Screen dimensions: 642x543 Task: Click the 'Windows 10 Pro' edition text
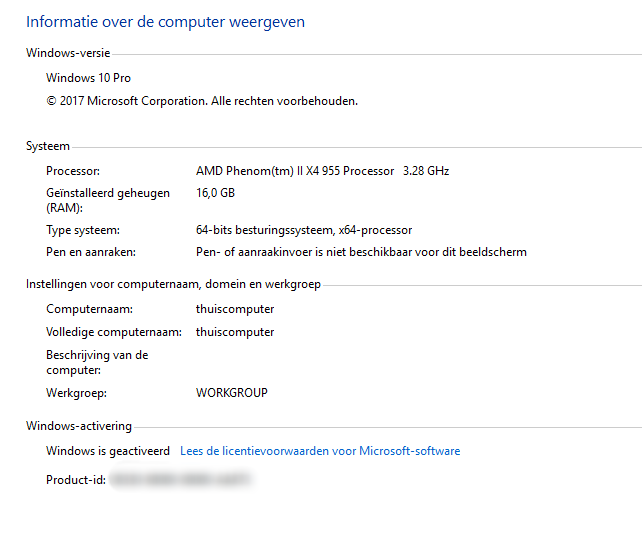[88, 78]
